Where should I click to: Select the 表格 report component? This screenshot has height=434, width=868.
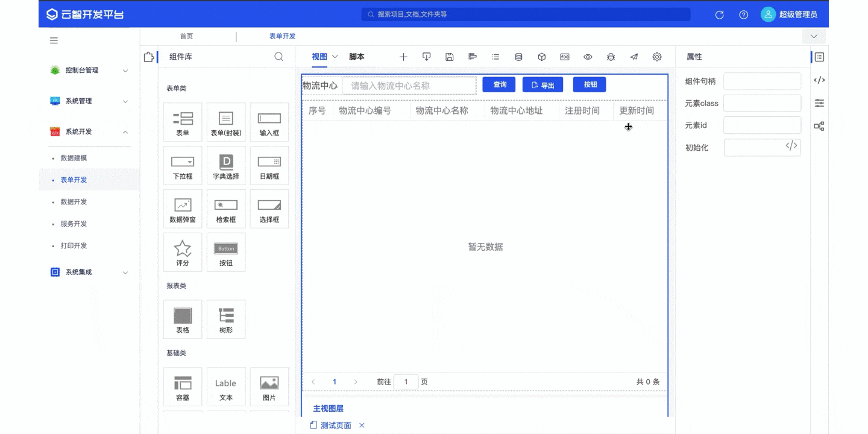(x=183, y=319)
